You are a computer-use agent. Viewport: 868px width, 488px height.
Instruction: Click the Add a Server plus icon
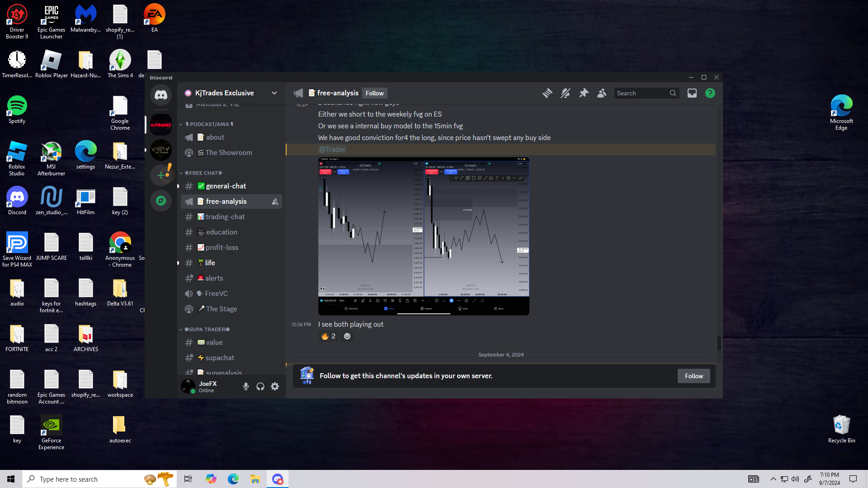click(x=161, y=175)
